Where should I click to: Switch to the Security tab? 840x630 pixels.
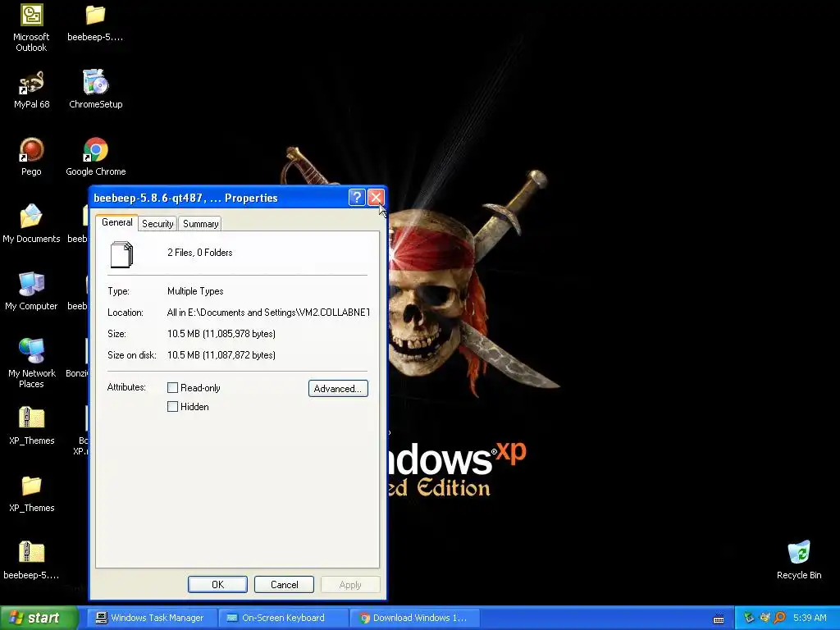(157, 224)
